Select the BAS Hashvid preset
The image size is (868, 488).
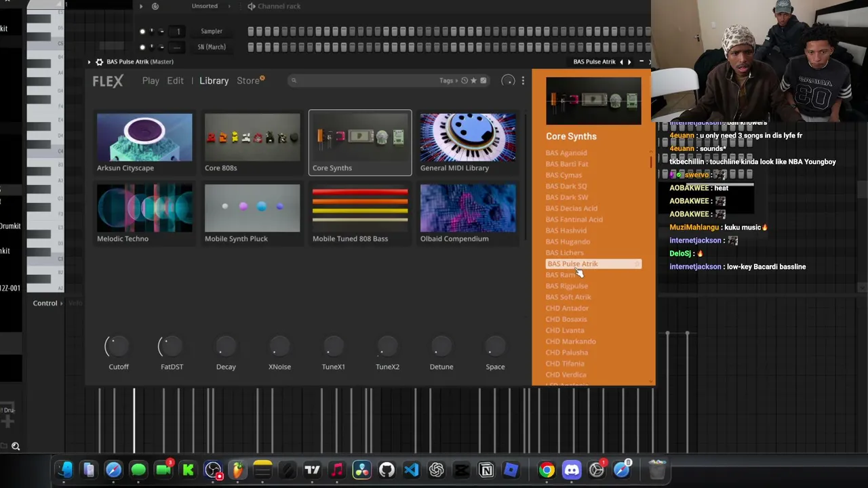coord(566,230)
